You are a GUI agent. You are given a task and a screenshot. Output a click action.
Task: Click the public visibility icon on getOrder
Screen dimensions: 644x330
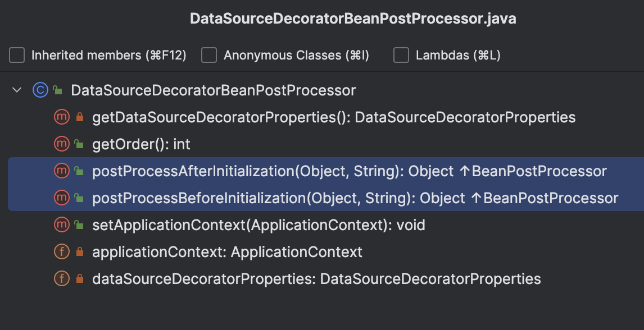[79, 145]
